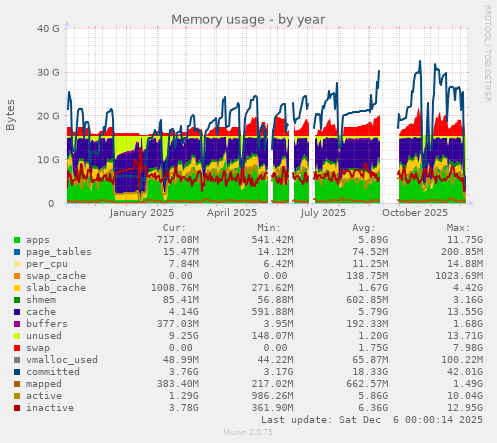Image resolution: width=497 pixels, height=443 pixels.
Task: Click the mapped brown legend swatch
Action: (x=17, y=384)
